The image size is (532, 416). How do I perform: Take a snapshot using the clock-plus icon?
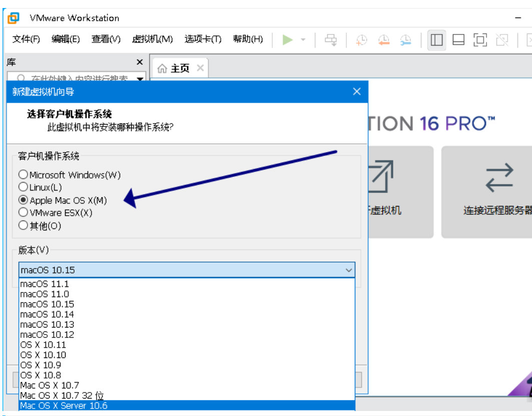361,40
